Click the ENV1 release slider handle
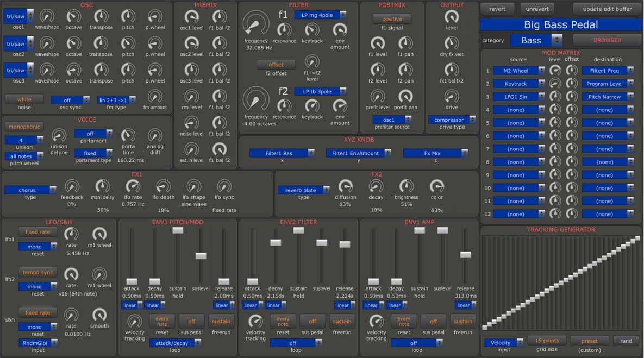The image size is (644, 358). (465, 255)
